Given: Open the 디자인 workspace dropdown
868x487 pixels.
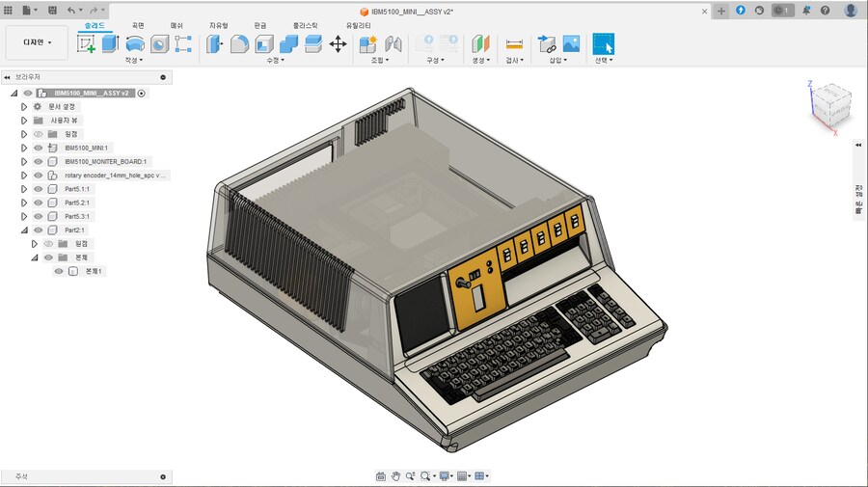Looking at the screenshot, I should [x=37, y=42].
